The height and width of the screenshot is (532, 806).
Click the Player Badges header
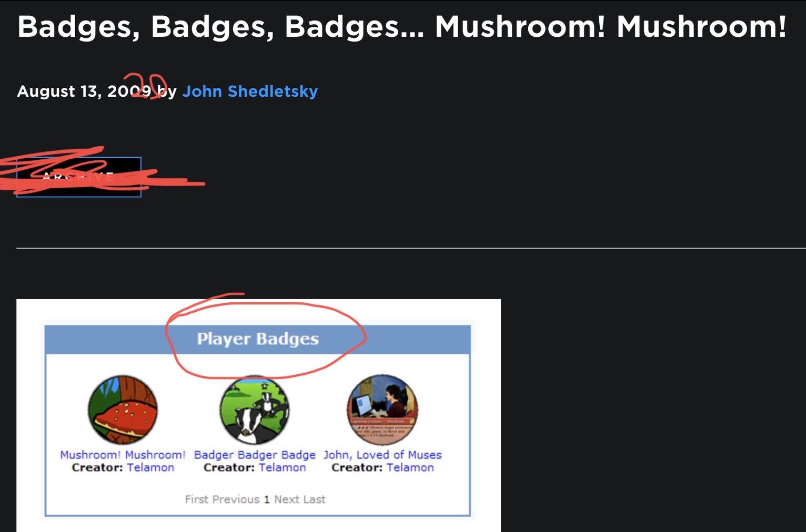(x=258, y=339)
